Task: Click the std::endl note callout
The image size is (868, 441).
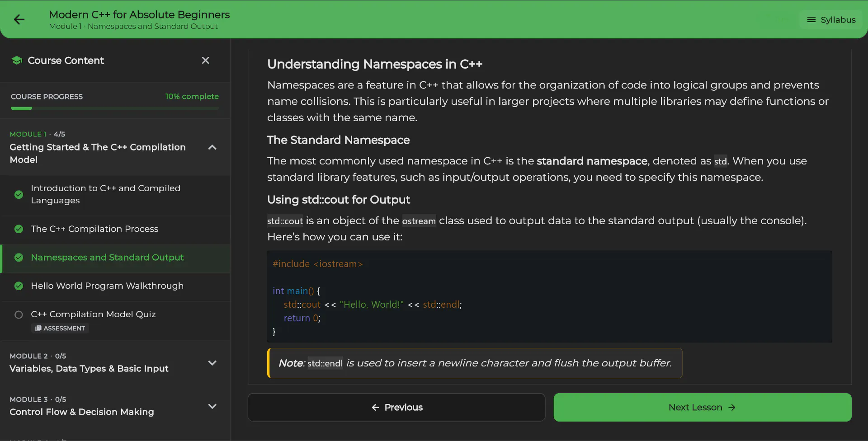Action: coord(475,363)
